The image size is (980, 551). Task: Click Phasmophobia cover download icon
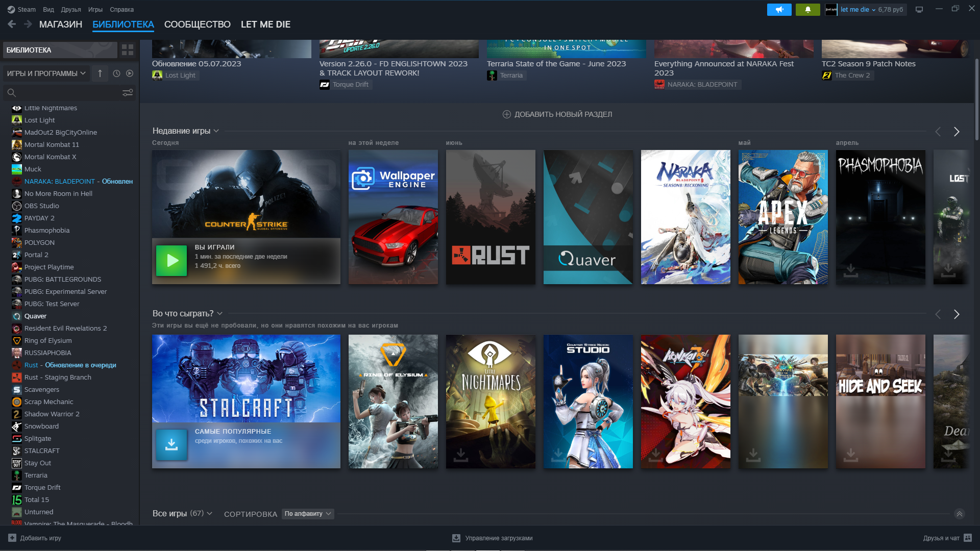click(x=850, y=270)
